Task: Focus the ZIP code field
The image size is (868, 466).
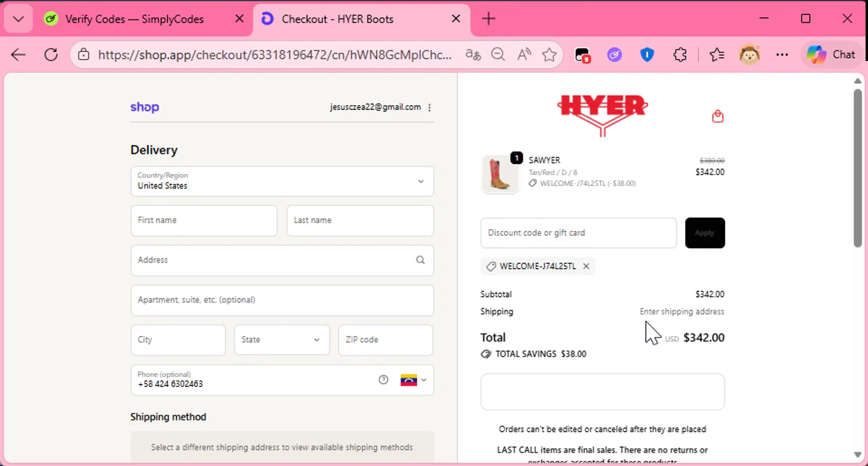Action: pyautogui.click(x=386, y=340)
